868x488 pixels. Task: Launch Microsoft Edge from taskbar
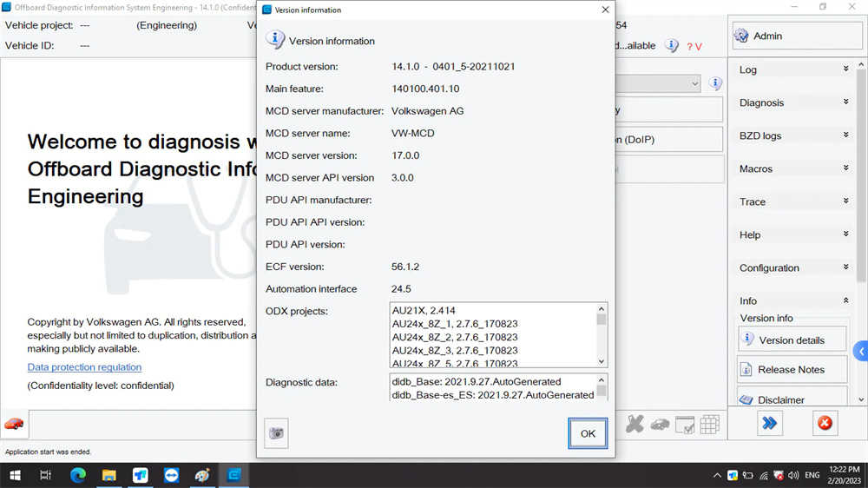pyautogui.click(x=77, y=475)
